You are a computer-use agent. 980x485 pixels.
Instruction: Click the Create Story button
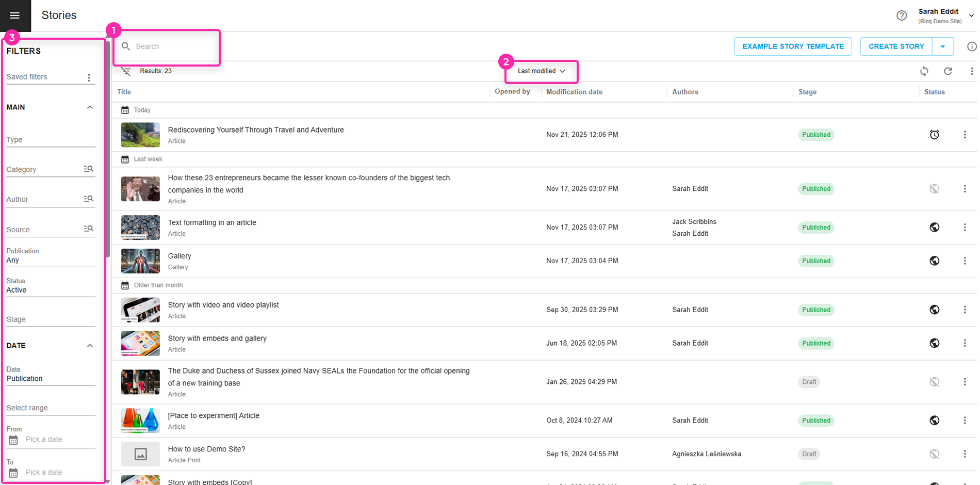tap(896, 46)
